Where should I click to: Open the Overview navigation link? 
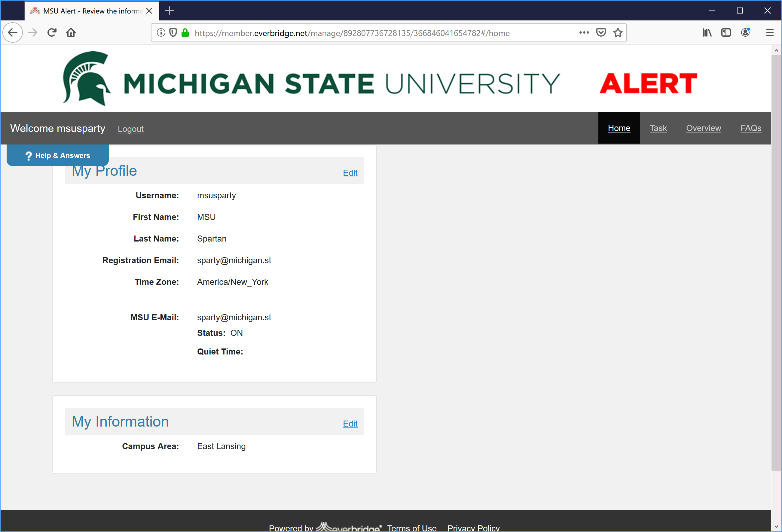pos(704,128)
